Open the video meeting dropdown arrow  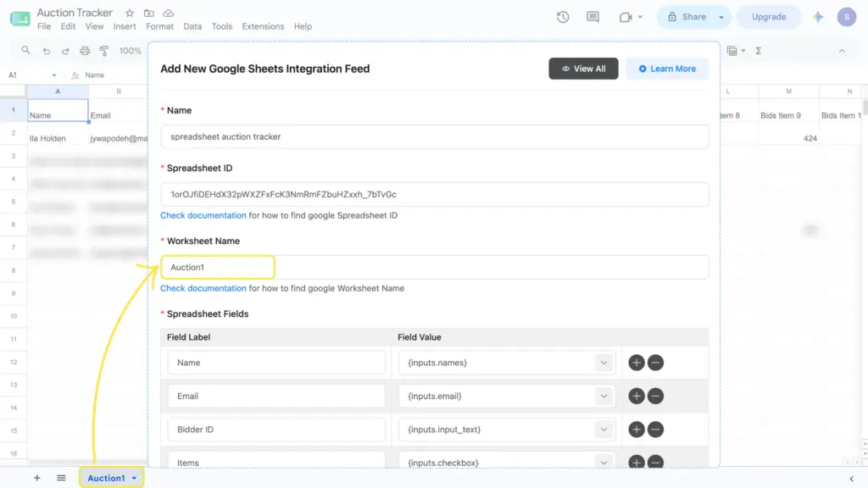pos(640,17)
